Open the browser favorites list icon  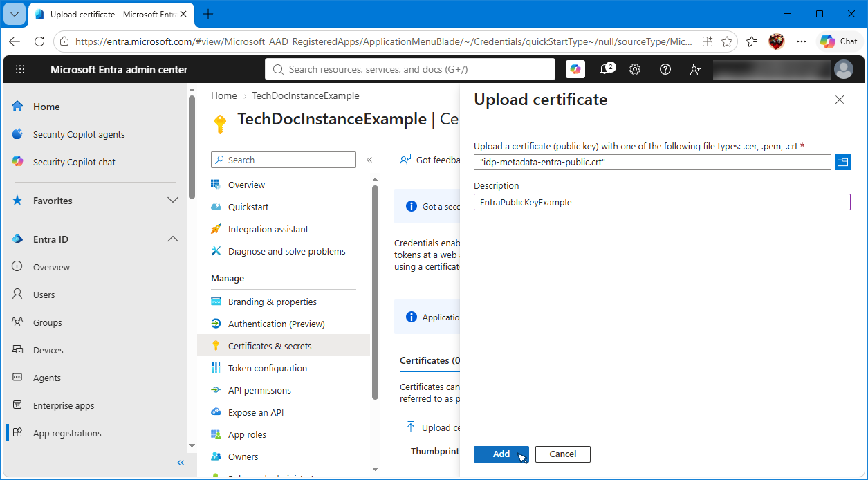click(x=752, y=41)
